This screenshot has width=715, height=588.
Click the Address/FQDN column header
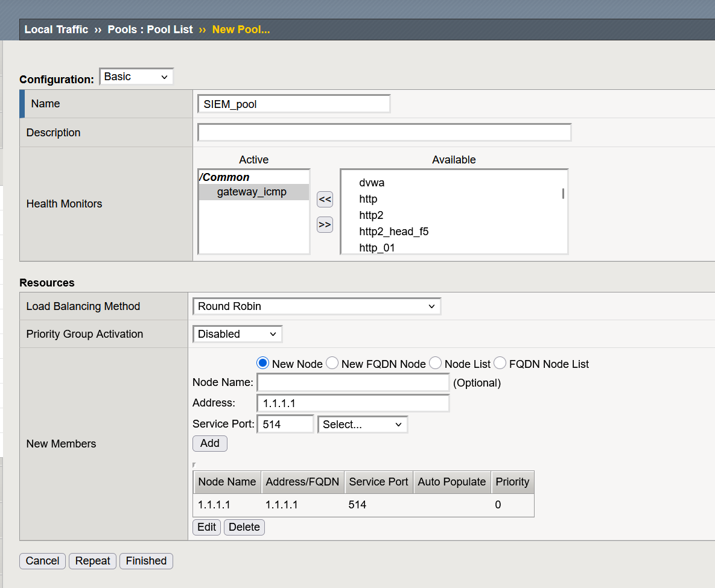click(x=302, y=482)
